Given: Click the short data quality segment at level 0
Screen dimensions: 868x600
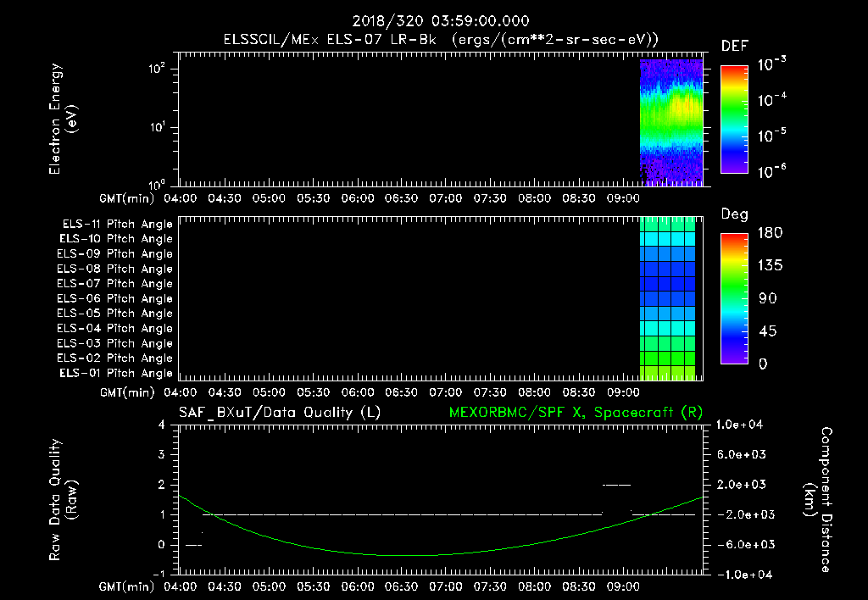Looking at the screenshot, I should coord(193,545).
